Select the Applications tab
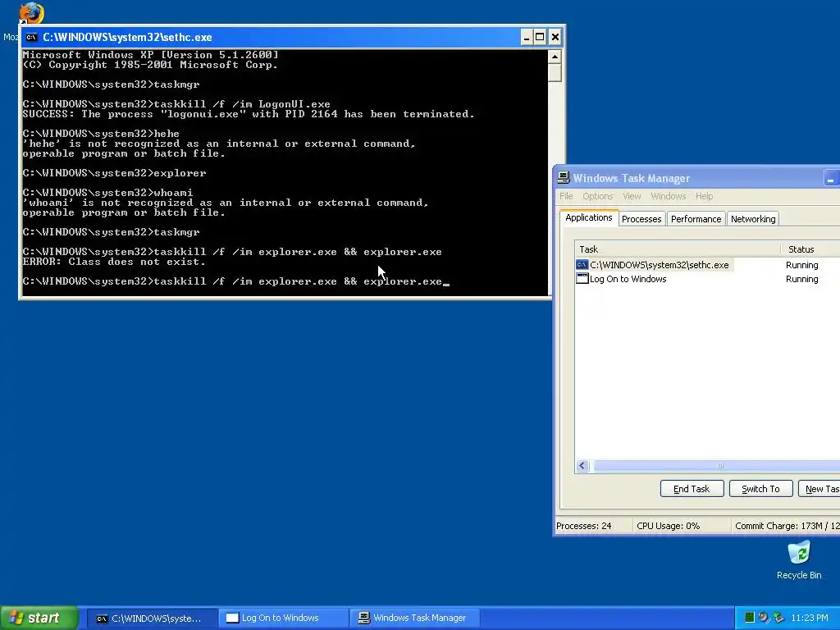The image size is (840, 630). coord(589,217)
